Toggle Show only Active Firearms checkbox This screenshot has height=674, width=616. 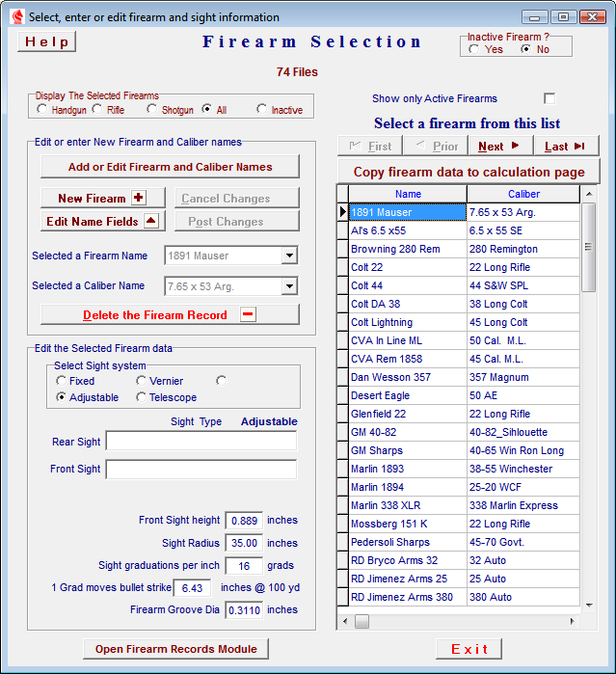tap(549, 98)
